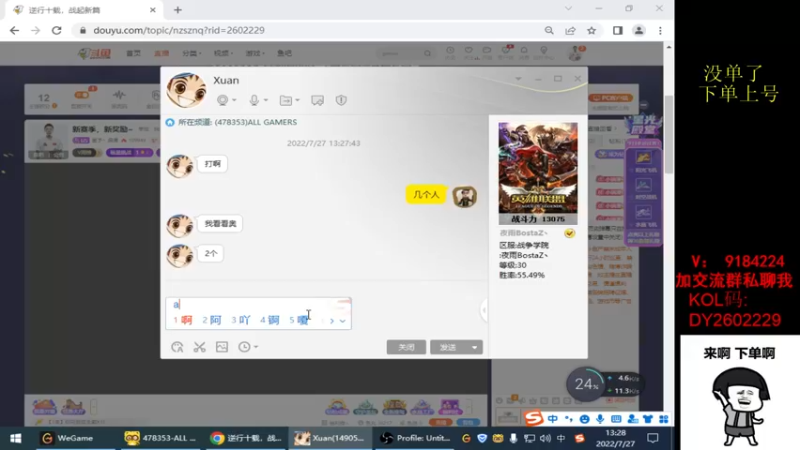This screenshot has height=450, width=800.
Task: Open Windows Start menu
Action: pos(15,438)
